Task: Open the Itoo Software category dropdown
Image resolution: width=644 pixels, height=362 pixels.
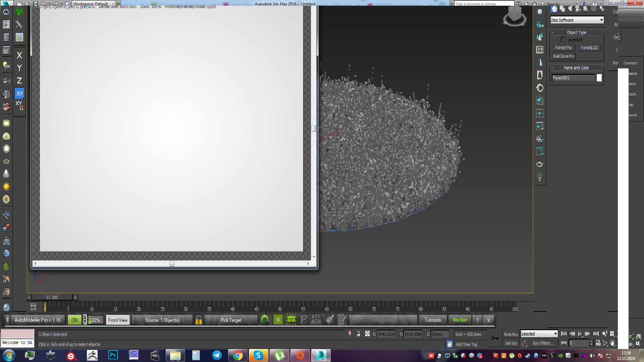Action: click(x=577, y=20)
